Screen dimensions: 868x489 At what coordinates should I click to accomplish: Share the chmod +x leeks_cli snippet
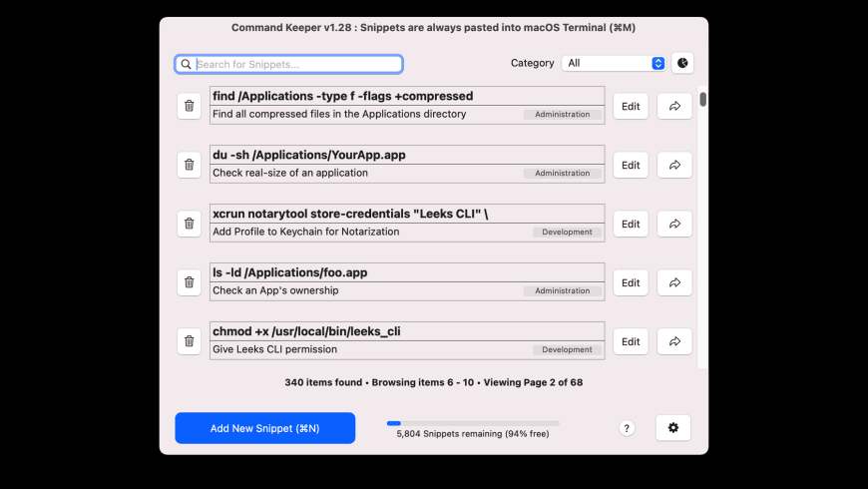point(674,341)
